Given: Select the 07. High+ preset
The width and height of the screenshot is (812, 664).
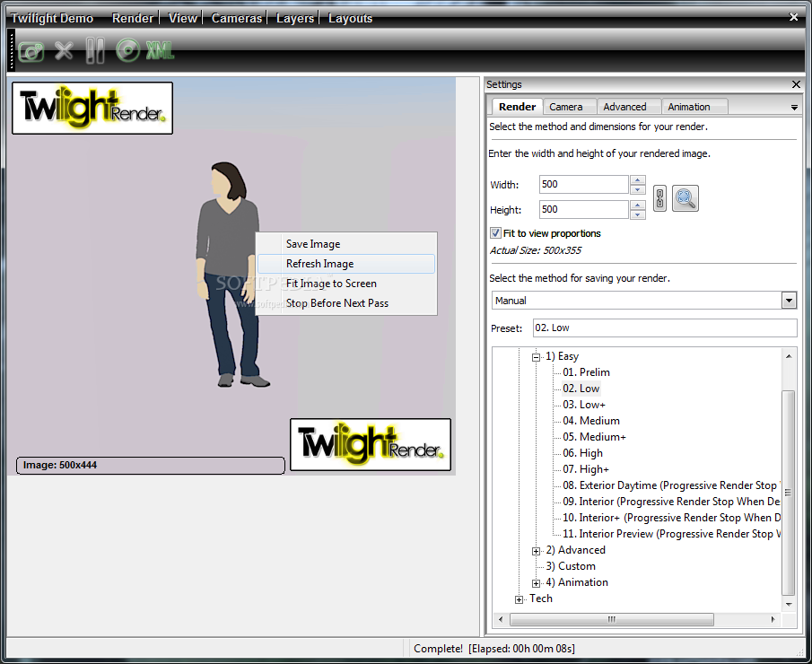Looking at the screenshot, I should click(586, 469).
